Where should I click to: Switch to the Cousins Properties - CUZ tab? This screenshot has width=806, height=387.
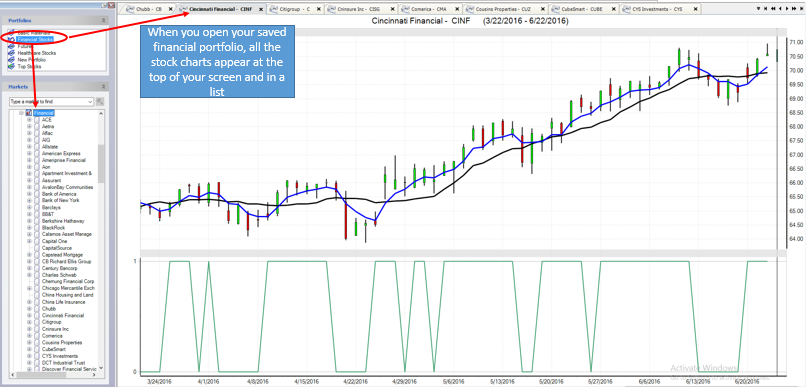pos(504,9)
